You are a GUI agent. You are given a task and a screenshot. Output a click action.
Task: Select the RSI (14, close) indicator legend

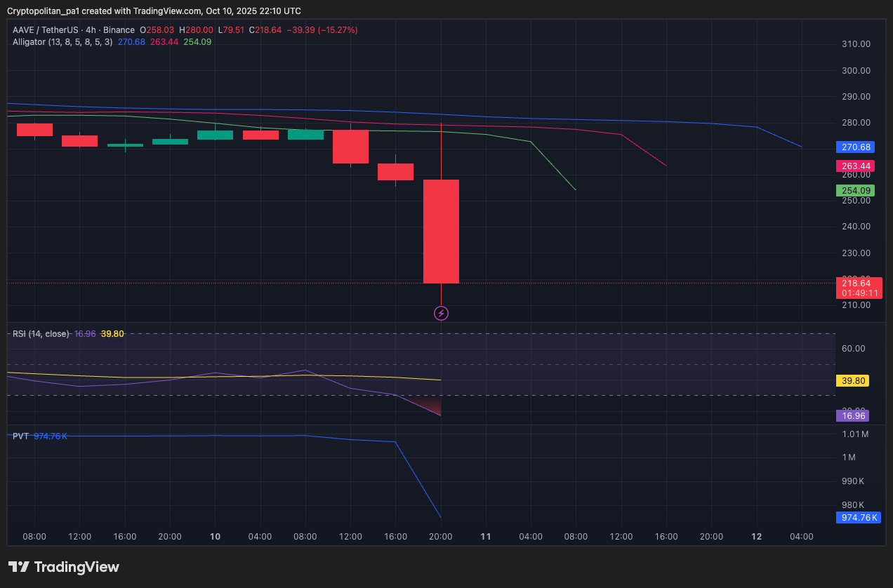pos(41,334)
